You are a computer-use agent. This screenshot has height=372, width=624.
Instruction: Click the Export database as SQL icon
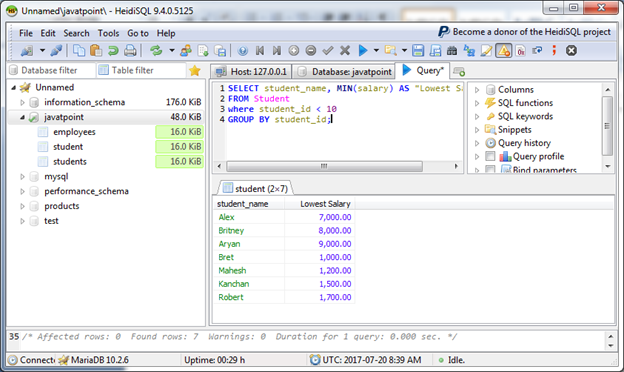(220, 51)
